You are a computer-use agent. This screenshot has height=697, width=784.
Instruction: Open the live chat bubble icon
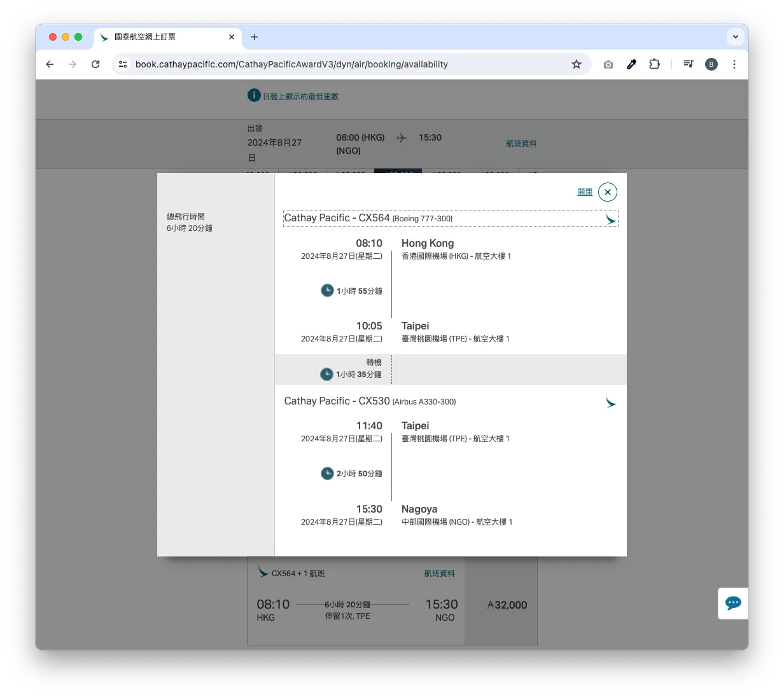point(733,603)
